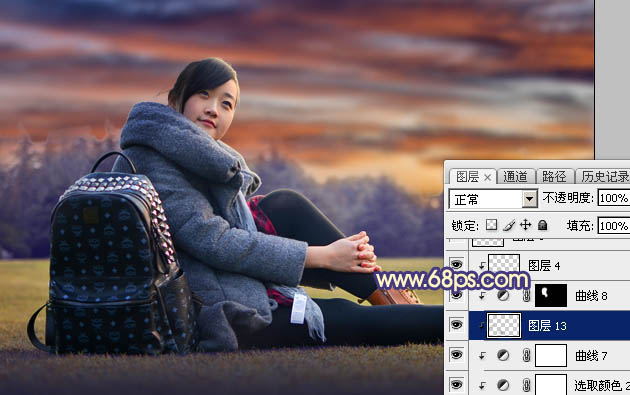Toggle lock position move icon
630x395 pixels.
coord(526,225)
